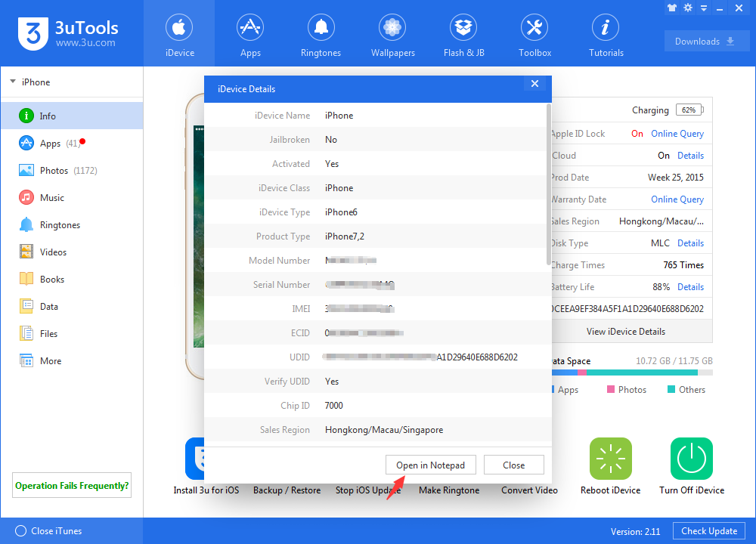Viewport: 756px width, 544px height.
Task: Open the Battery Life Details link
Action: coord(690,287)
